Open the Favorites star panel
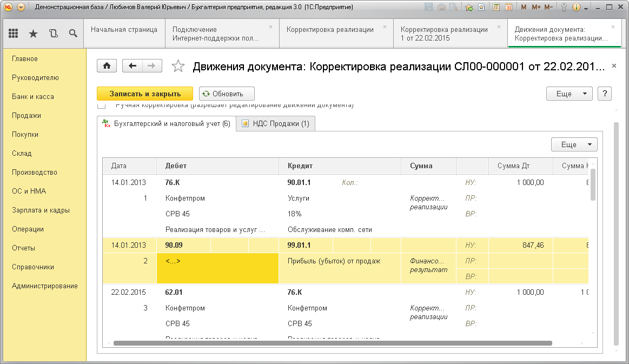The image size is (629, 364). (33, 34)
